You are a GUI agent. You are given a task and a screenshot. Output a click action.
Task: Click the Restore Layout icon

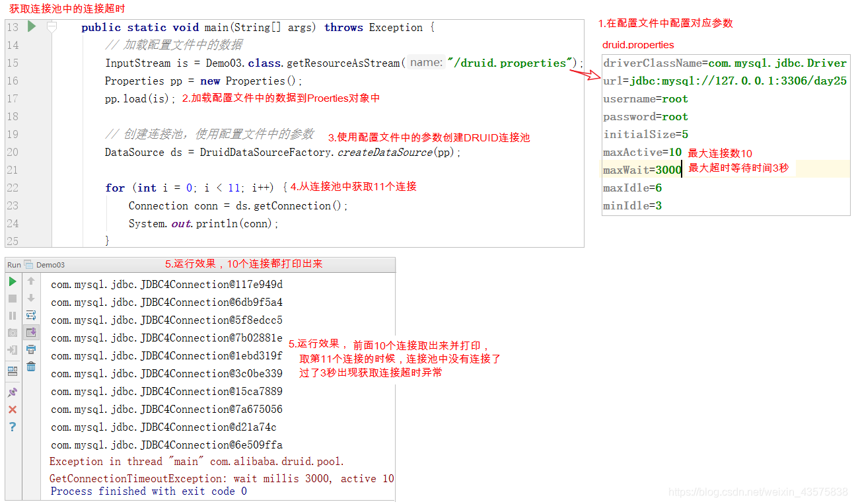[13, 371]
